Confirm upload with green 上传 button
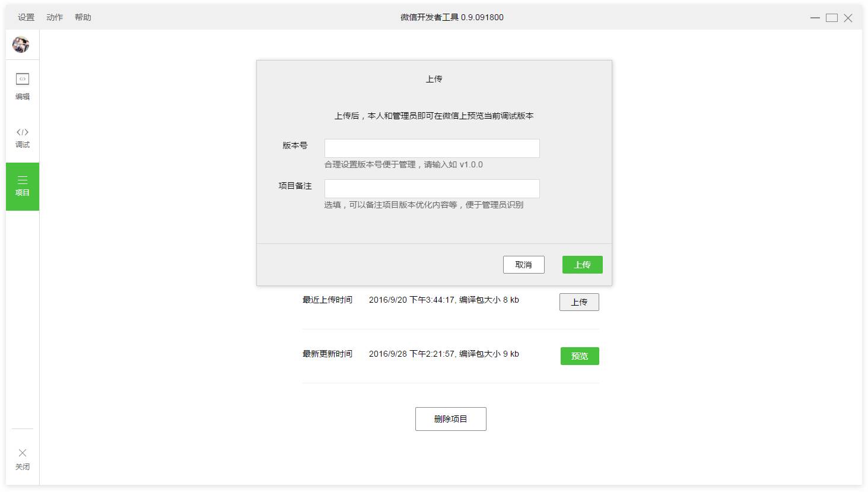Image resolution: width=868 pixels, height=492 pixels. pos(583,265)
